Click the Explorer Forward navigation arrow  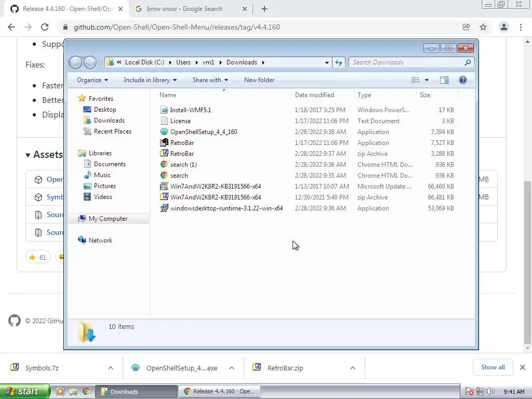coord(90,62)
